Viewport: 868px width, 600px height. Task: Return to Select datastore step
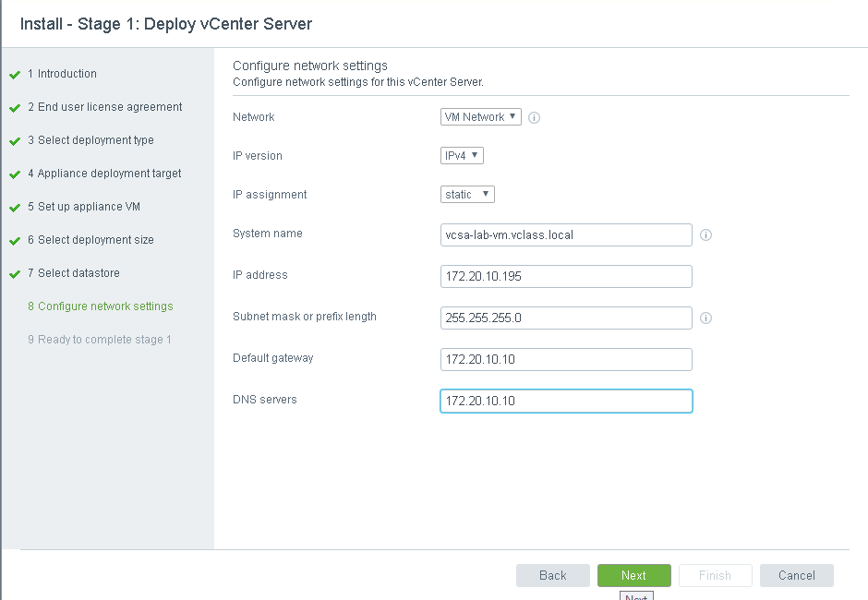78,273
